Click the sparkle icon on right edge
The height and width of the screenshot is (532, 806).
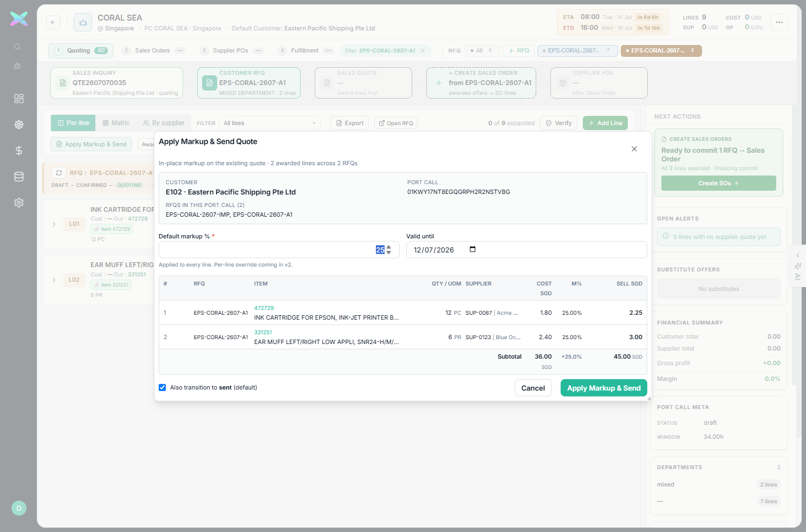[x=798, y=266]
